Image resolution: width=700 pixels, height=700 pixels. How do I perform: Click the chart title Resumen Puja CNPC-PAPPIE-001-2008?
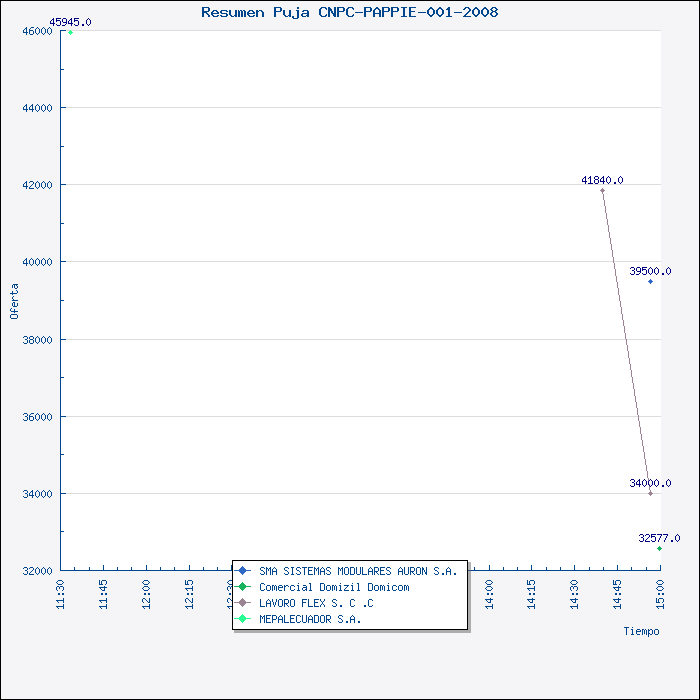click(x=349, y=12)
